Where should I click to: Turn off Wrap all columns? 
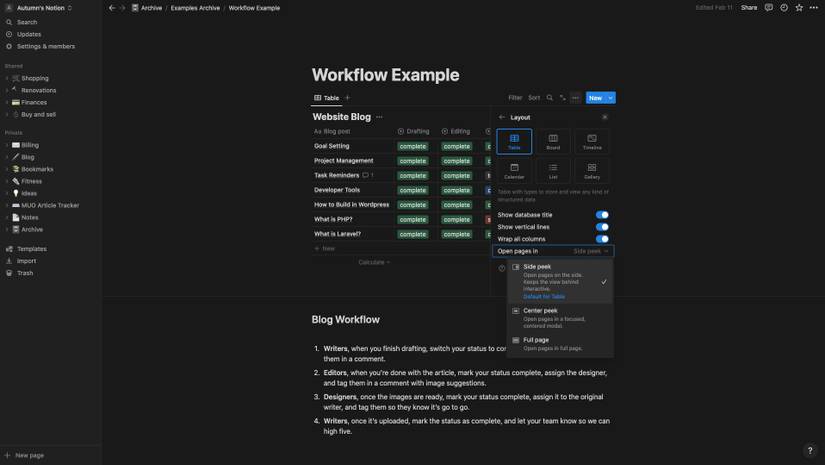coord(602,239)
